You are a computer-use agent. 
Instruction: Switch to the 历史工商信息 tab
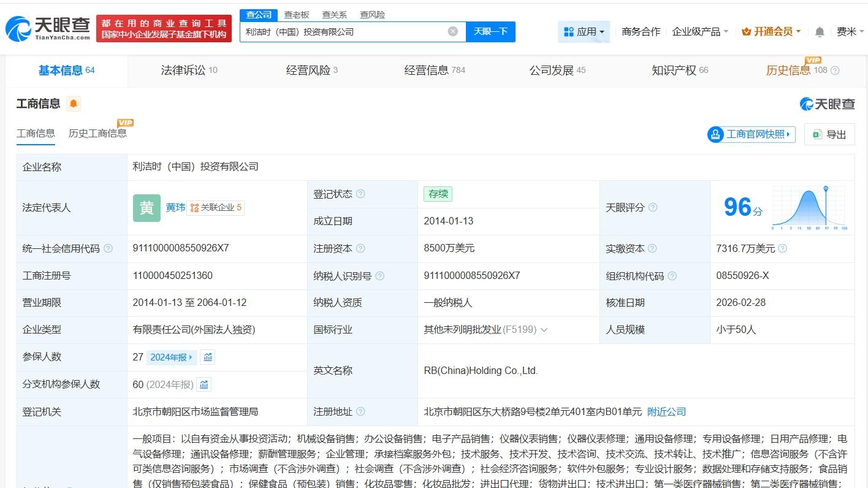tap(97, 133)
